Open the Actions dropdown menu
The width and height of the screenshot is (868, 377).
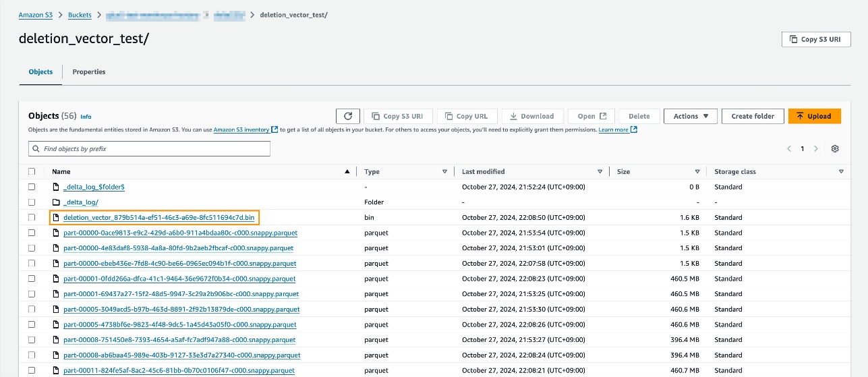(690, 116)
